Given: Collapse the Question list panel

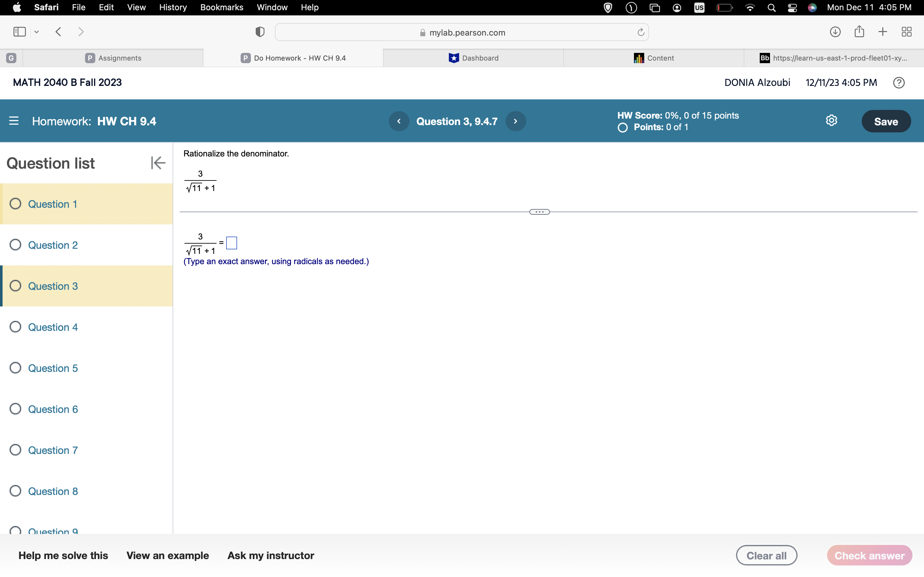Looking at the screenshot, I should tap(158, 163).
